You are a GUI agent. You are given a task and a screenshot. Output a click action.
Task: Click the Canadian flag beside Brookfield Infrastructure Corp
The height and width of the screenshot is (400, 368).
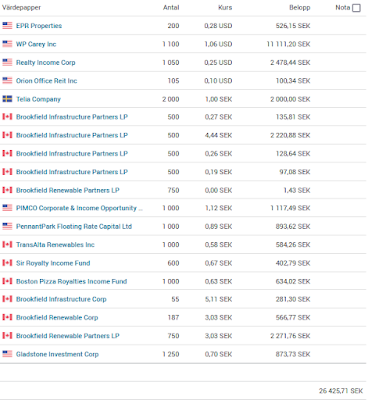point(7,299)
